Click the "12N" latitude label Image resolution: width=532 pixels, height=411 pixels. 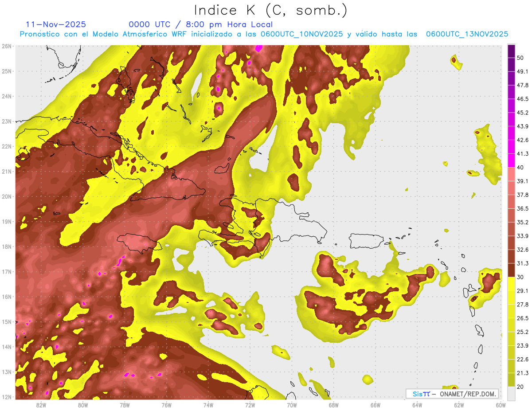click(x=7, y=397)
